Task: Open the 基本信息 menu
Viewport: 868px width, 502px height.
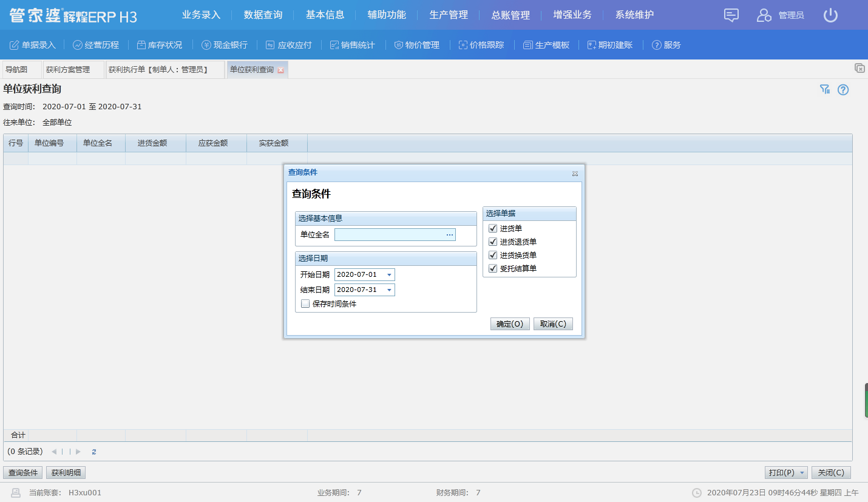Action: (325, 15)
